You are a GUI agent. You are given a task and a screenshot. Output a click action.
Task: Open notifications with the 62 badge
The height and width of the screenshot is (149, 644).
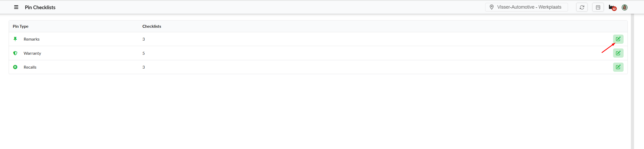[612, 8]
